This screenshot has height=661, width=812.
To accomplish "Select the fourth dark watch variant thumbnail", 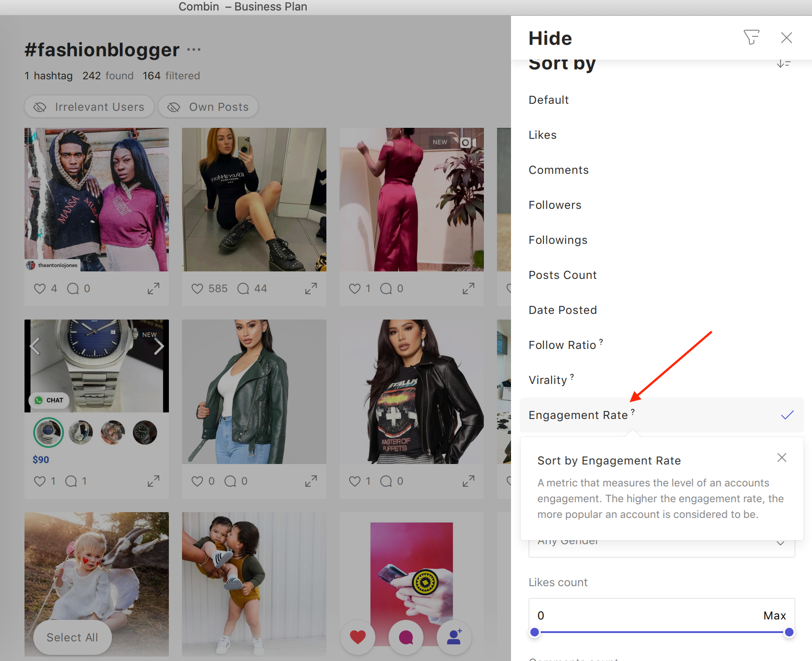I will pyautogui.click(x=145, y=432).
